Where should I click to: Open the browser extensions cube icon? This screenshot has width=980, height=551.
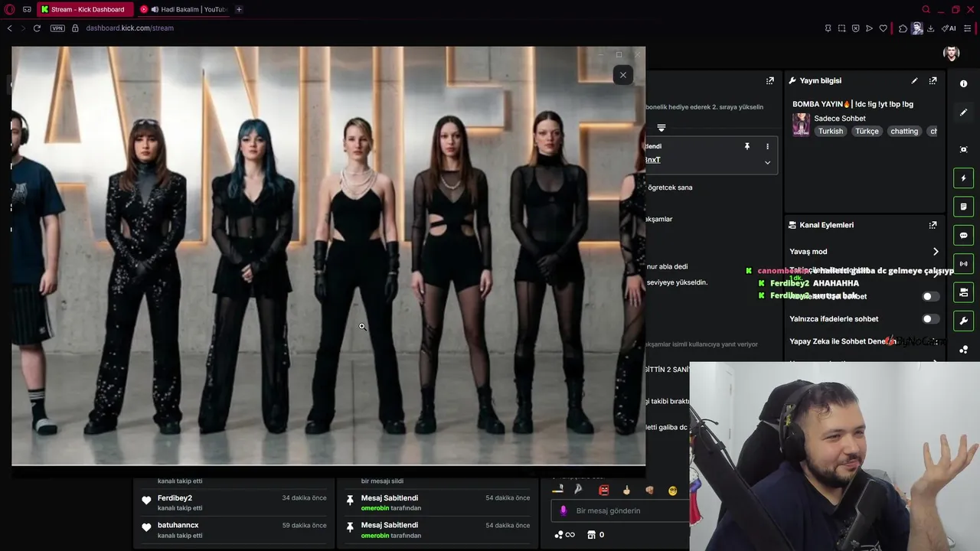point(903,28)
